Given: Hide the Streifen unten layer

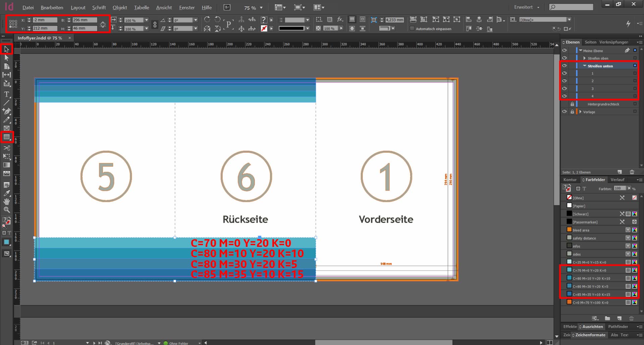Looking at the screenshot, I should (565, 66).
